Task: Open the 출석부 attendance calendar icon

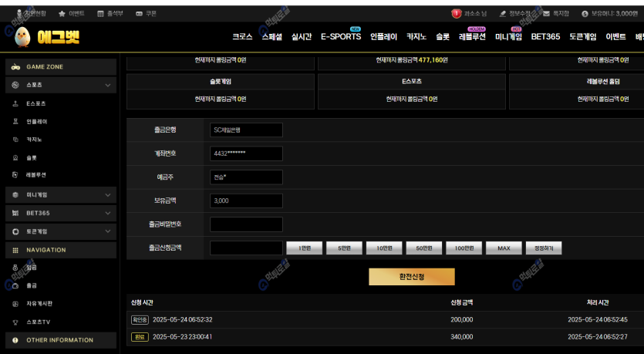Action: (101, 14)
